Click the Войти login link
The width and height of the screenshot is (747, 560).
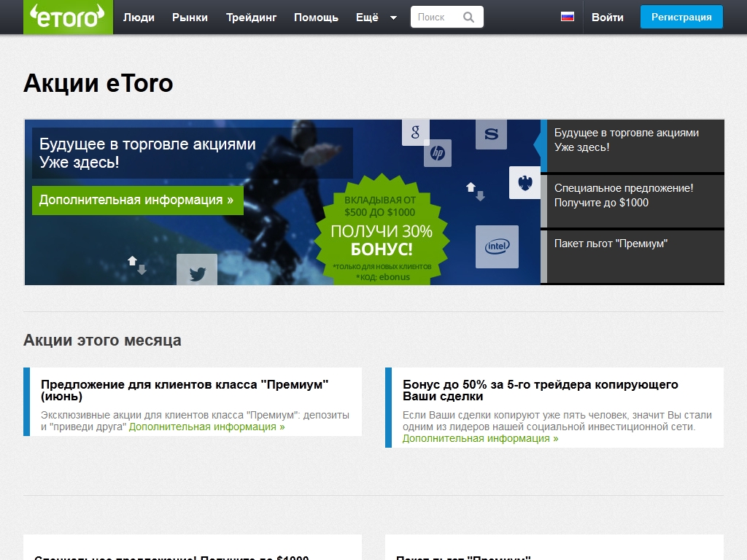607,17
